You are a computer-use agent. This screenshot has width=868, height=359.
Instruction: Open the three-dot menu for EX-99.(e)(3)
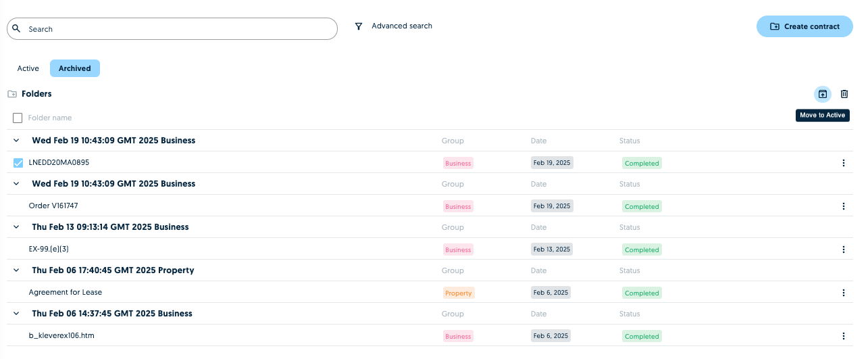pos(843,249)
